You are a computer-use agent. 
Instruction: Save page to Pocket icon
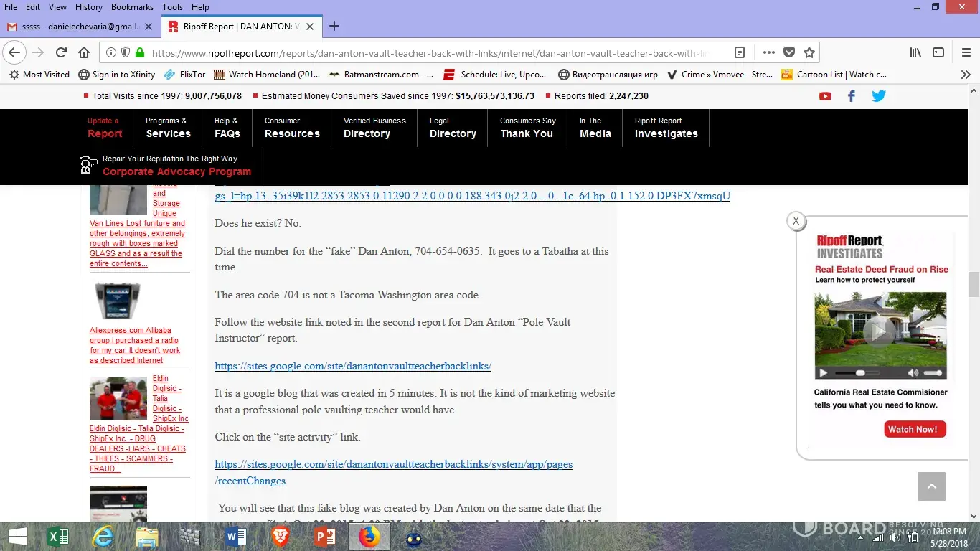789,52
